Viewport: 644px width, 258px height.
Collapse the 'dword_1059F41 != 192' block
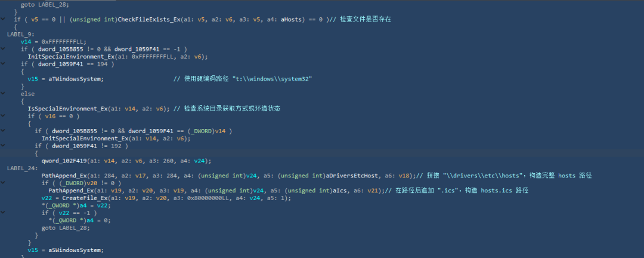pyautogui.click(x=4, y=145)
